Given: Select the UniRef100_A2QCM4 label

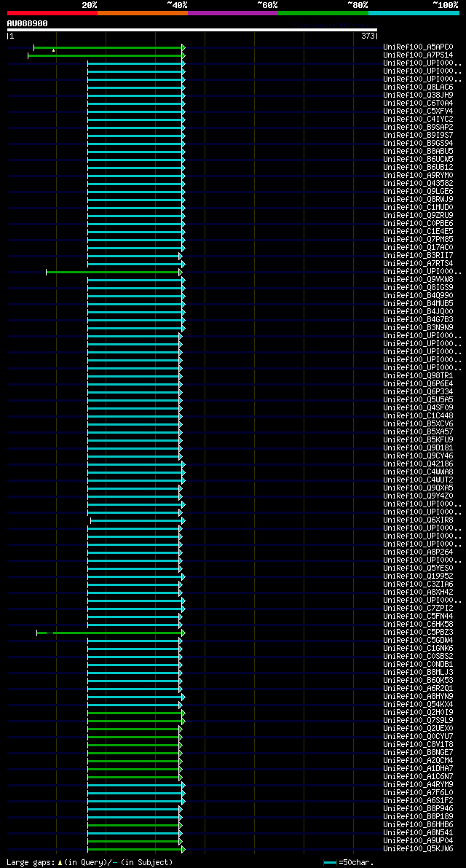Looking at the screenshot, I should (418, 761).
